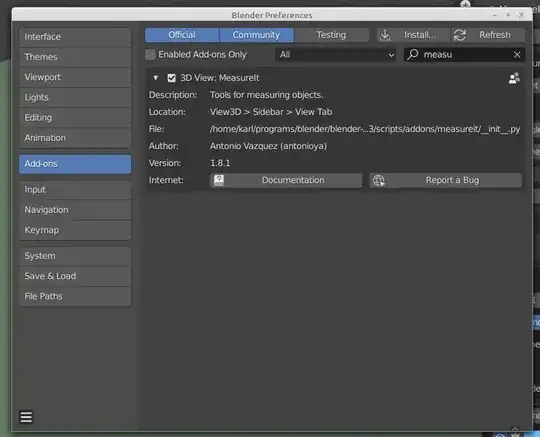
Task: Click the 3D View: MeasureIt title
Action: [220, 78]
